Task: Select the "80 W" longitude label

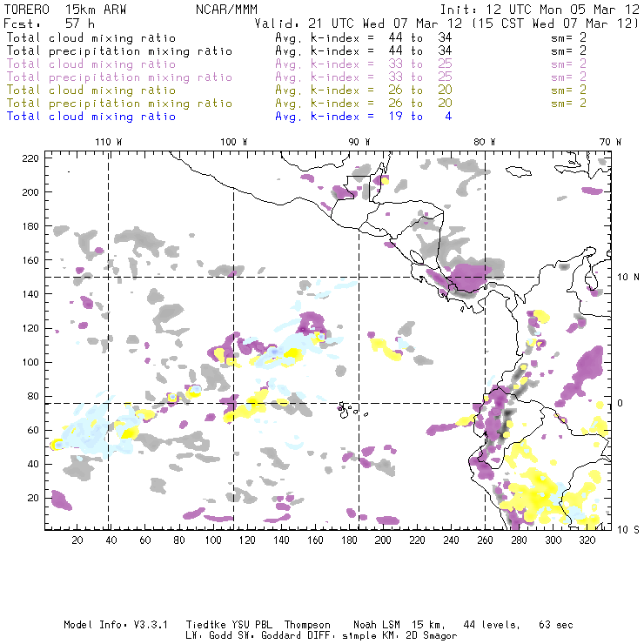Action: (485, 142)
